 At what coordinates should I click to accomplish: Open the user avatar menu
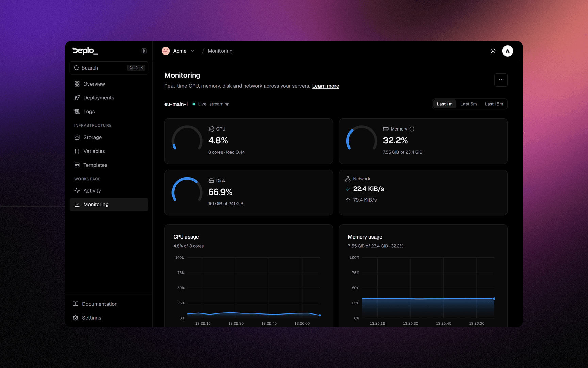coord(508,51)
